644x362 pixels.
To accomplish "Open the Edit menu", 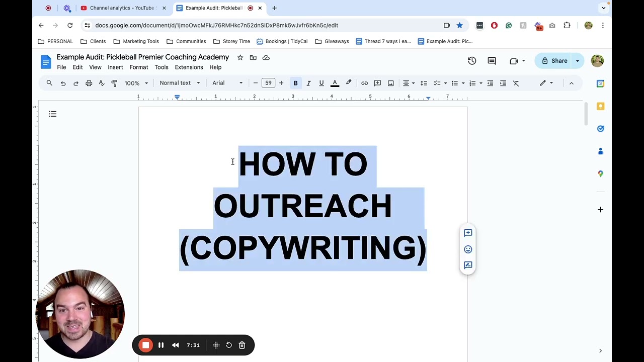I will (77, 67).
